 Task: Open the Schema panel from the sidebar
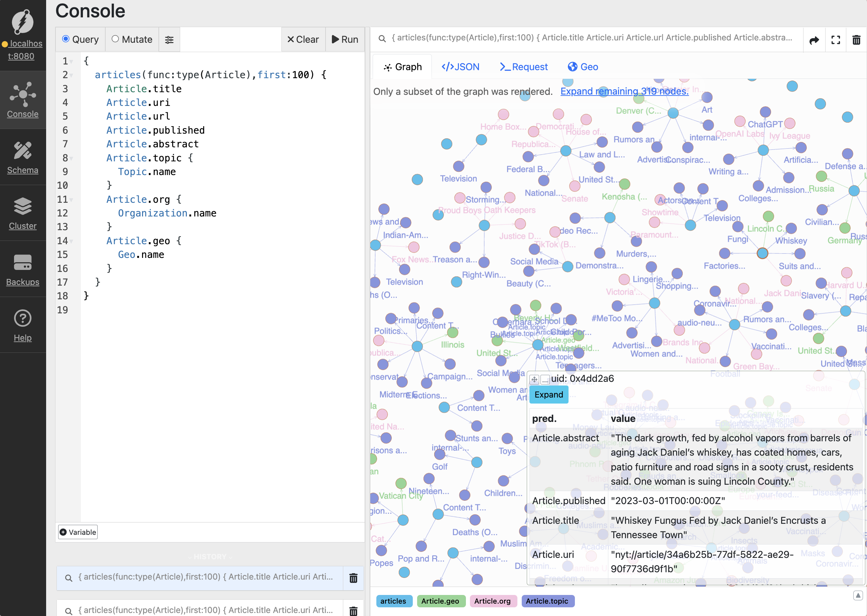22,157
